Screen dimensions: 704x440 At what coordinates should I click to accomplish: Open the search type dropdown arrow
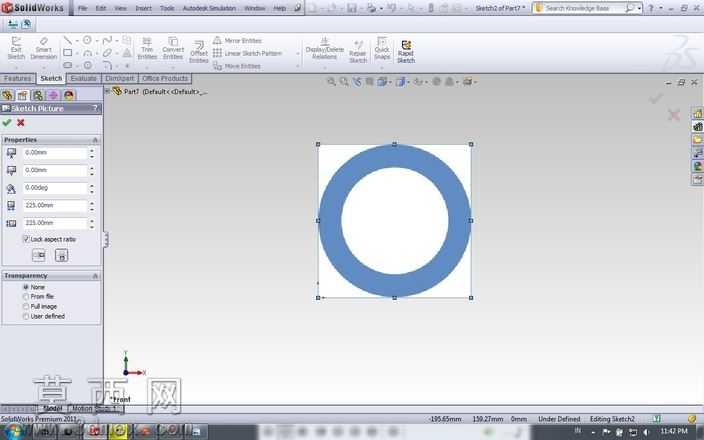(638, 8)
